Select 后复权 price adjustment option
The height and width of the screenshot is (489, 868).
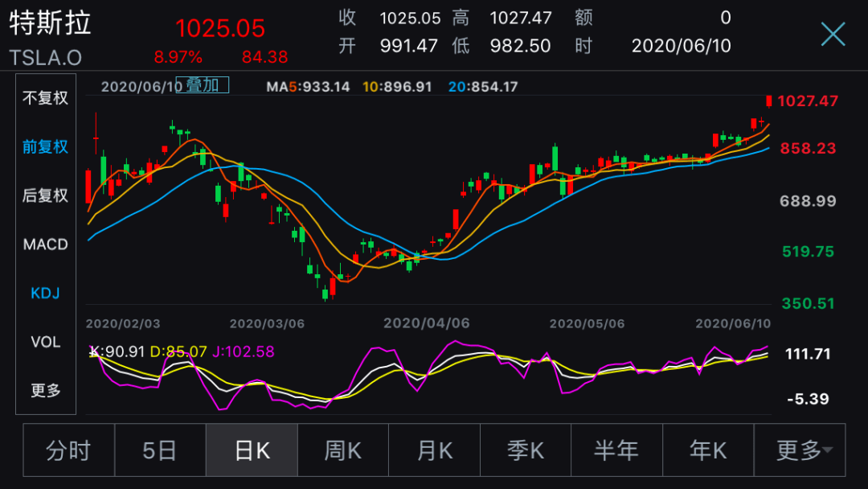click(46, 195)
